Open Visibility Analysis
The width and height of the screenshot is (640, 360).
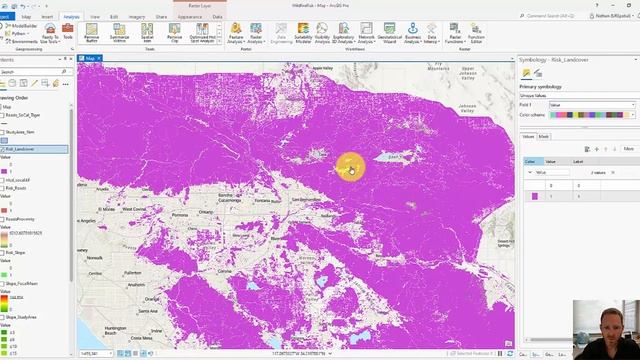click(x=322, y=33)
